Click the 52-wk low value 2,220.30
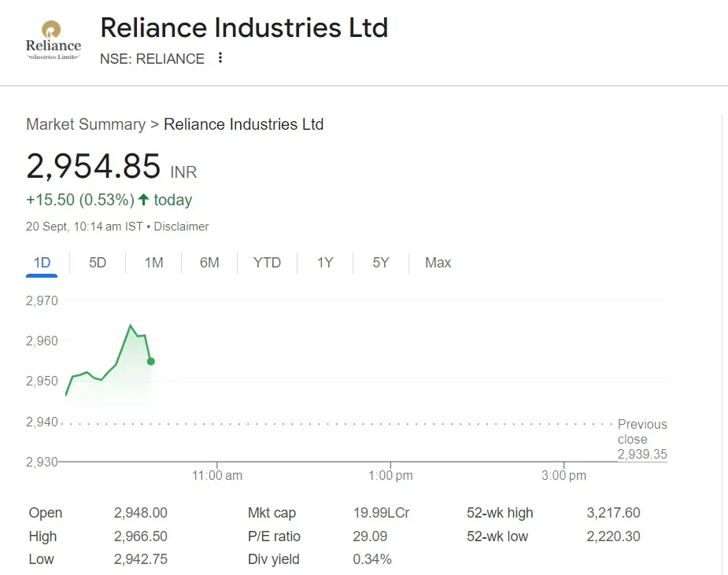728x575 pixels. (613, 536)
